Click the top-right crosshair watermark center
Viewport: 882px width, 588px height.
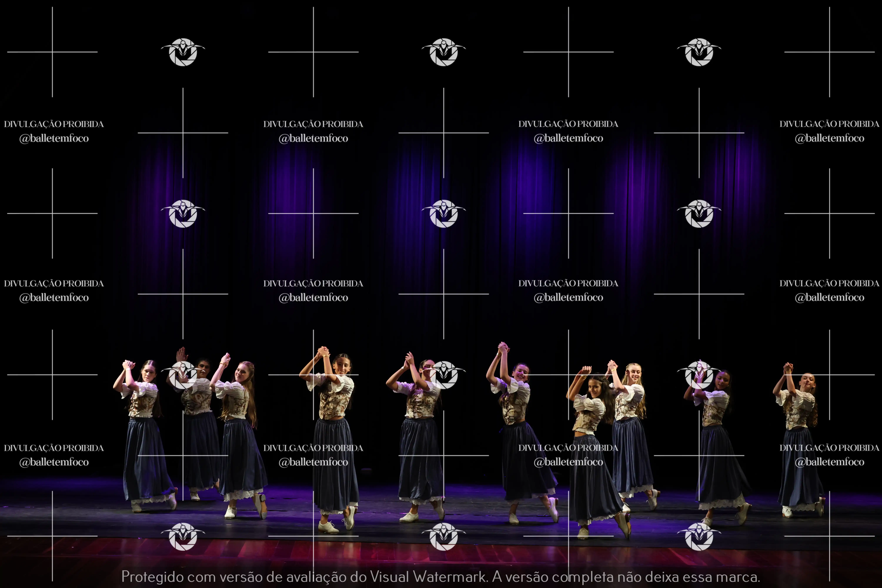[x=830, y=52]
